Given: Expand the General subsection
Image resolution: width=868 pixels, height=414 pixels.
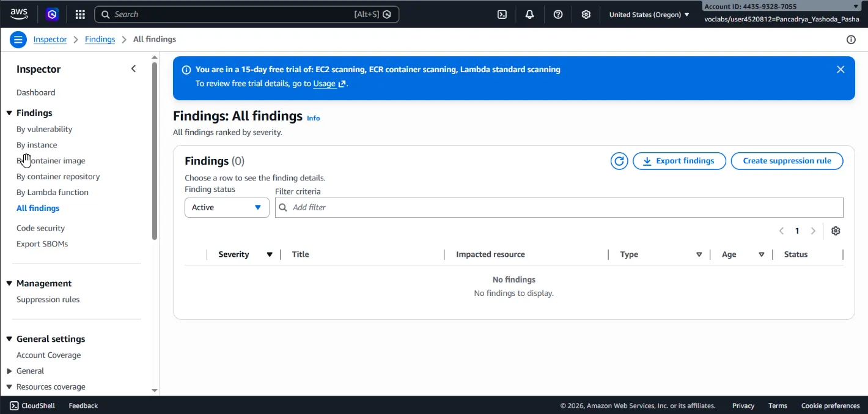Looking at the screenshot, I should [9, 371].
